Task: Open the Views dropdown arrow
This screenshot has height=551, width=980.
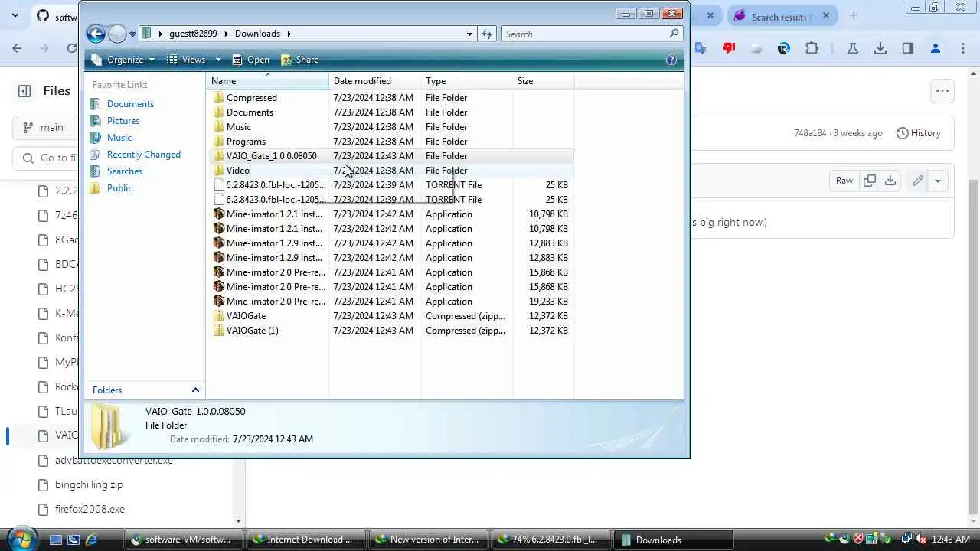Action: click(218, 60)
